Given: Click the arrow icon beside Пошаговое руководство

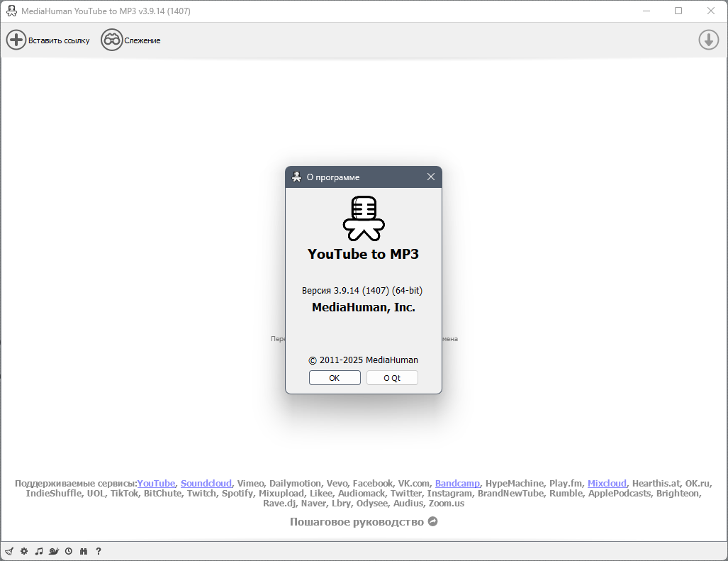Looking at the screenshot, I should coord(432,521).
